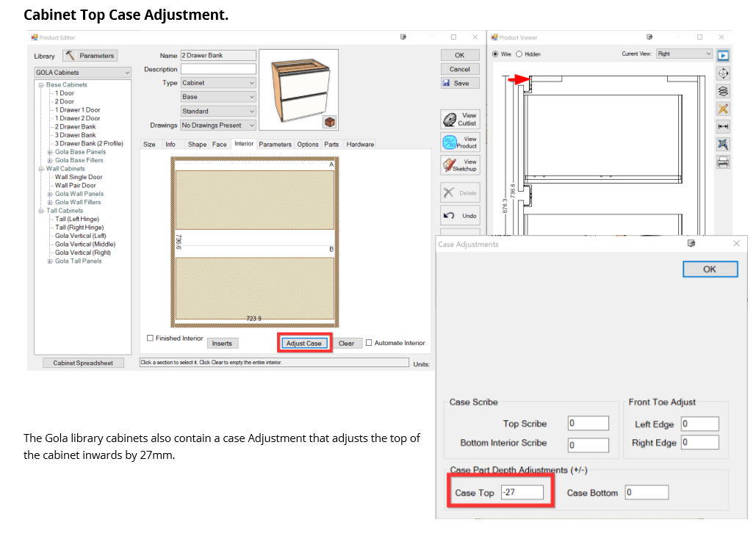
Task: Click the Case Top input field
Action: 522,493
